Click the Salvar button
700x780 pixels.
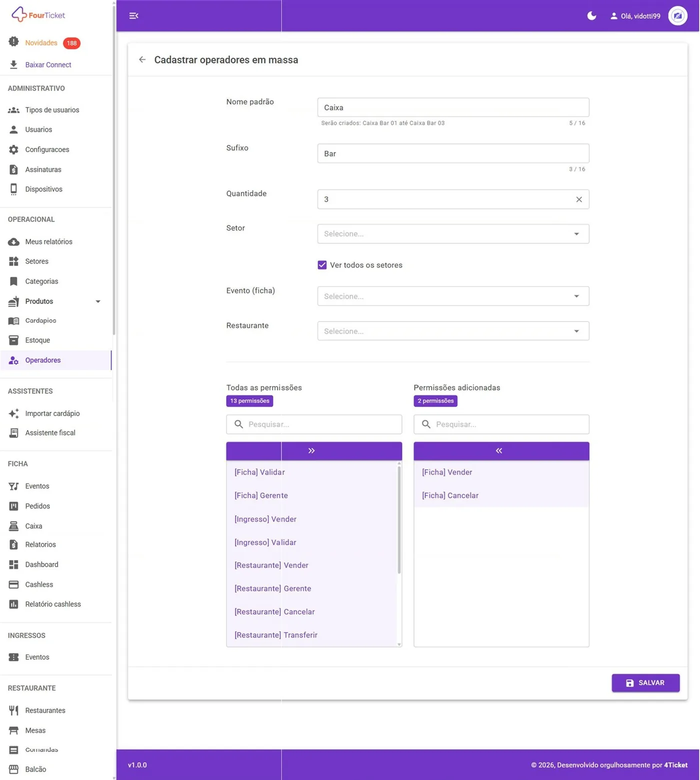tap(645, 683)
